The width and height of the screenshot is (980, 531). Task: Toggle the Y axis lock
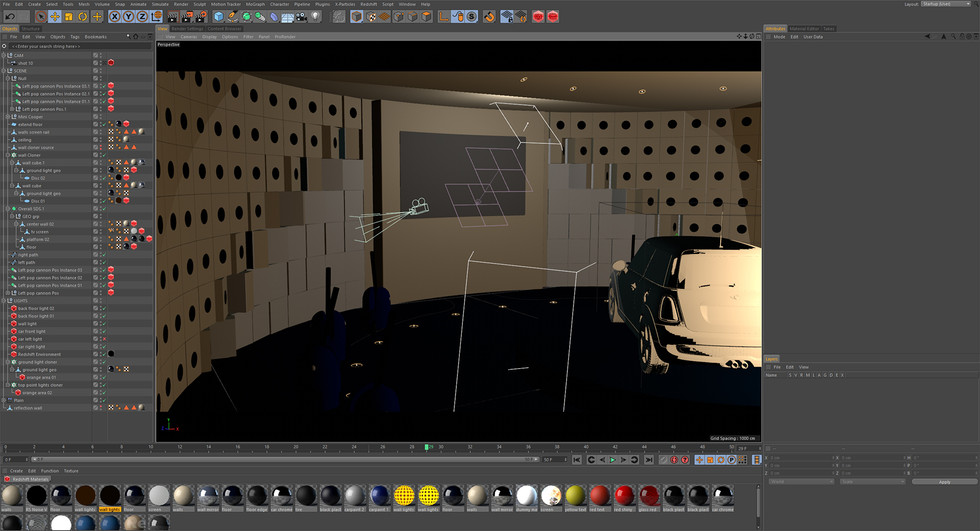coord(128,17)
